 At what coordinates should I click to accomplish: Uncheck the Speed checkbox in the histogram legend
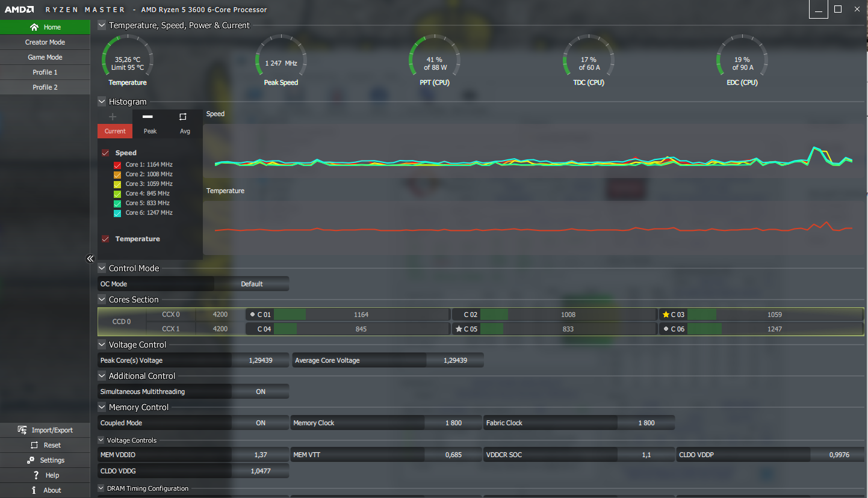105,153
